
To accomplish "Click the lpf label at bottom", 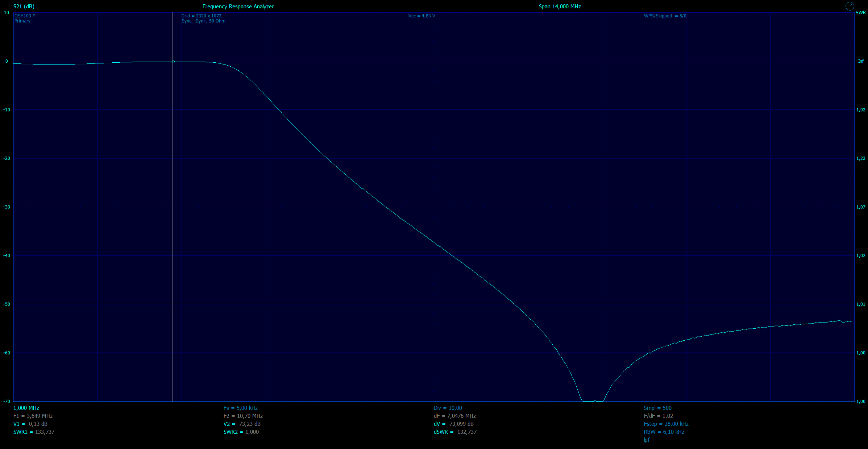I will 647,440.
